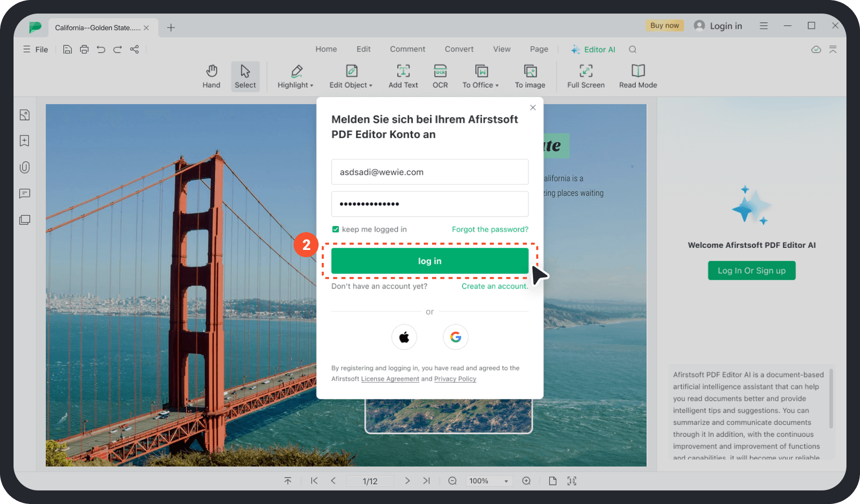Go to the next page
860x504 pixels.
pyautogui.click(x=407, y=481)
